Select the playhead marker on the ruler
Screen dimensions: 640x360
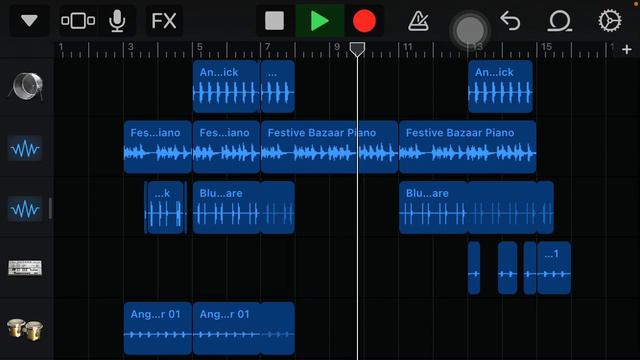pyautogui.click(x=357, y=49)
